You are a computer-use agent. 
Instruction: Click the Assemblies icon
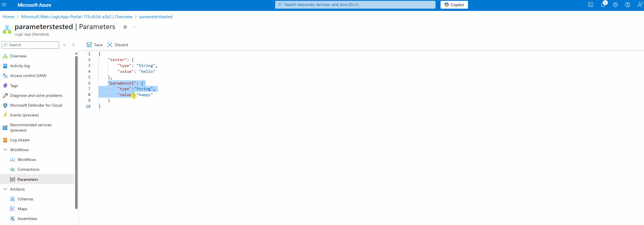(12, 219)
